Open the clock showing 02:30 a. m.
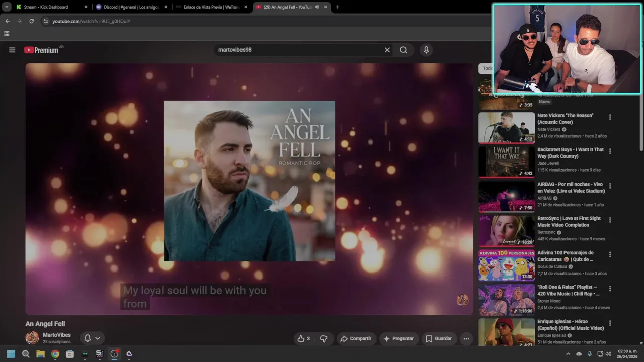This screenshot has height=362, width=644. click(x=627, y=354)
